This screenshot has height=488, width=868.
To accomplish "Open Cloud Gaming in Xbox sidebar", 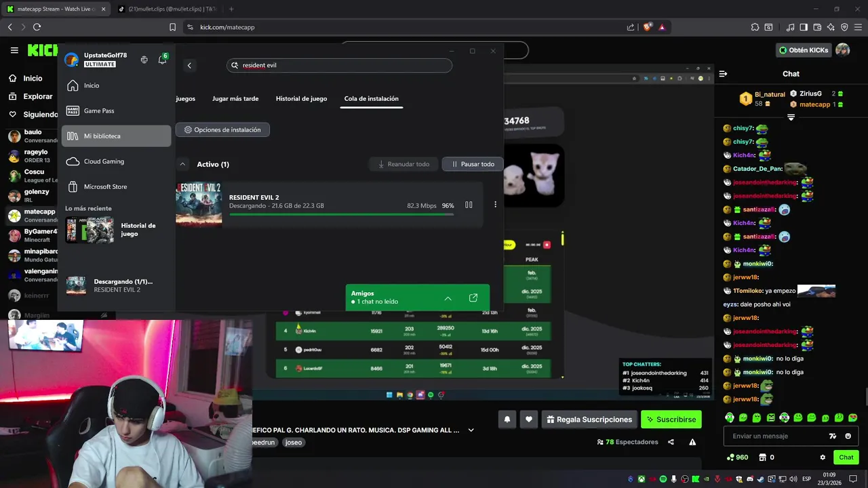I will [116, 161].
